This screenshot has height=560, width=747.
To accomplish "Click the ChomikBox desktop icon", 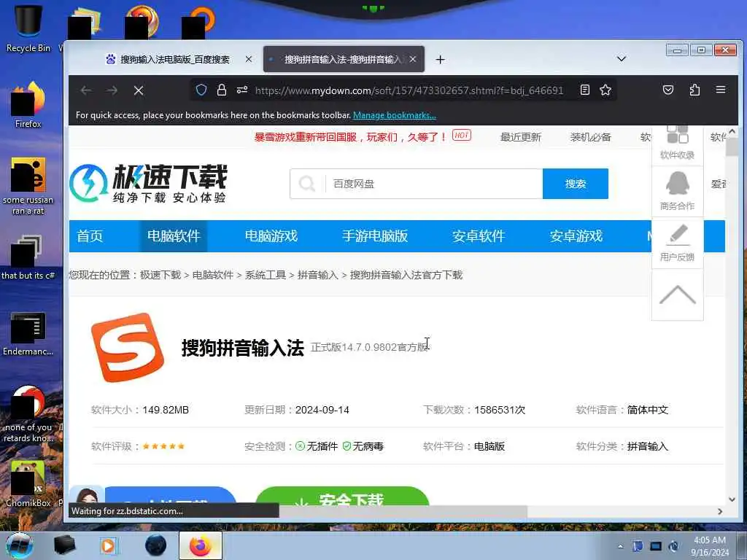I will click(x=28, y=484).
